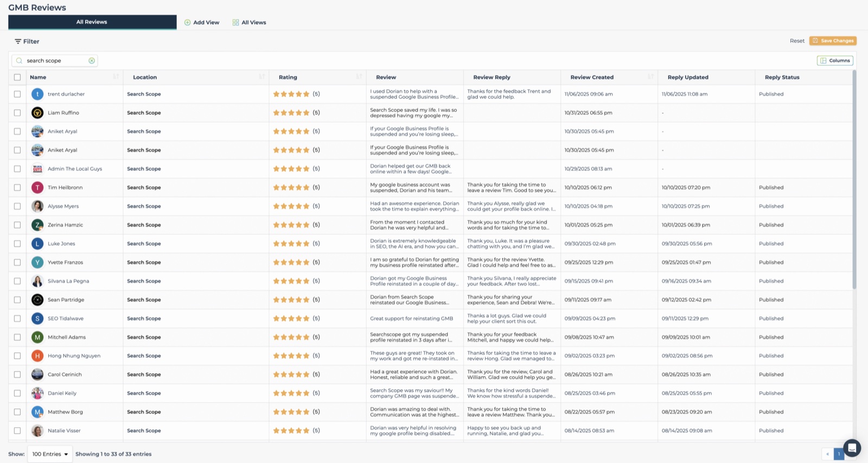The width and height of the screenshot is (868, 463).
Task: Click Zerina Hamzic's avatar
Action: click(37, 225)
